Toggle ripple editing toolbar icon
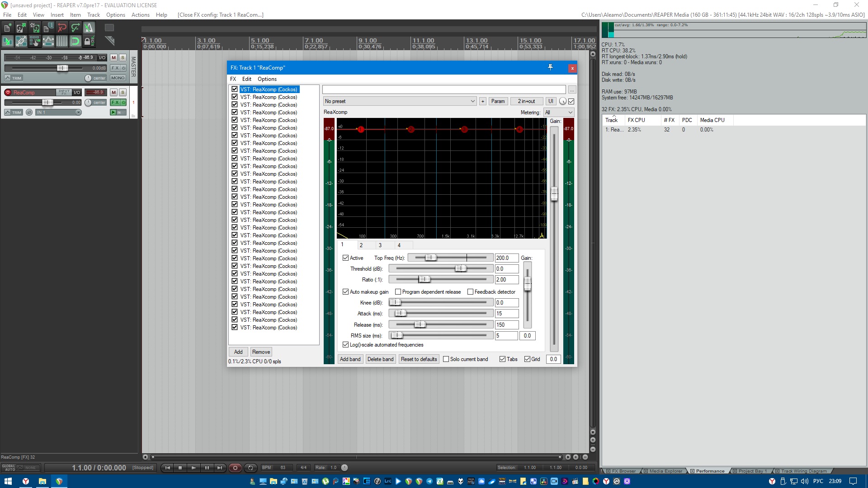Image resolution: width=868 pixels, height=488 pixels. [35, 42]
